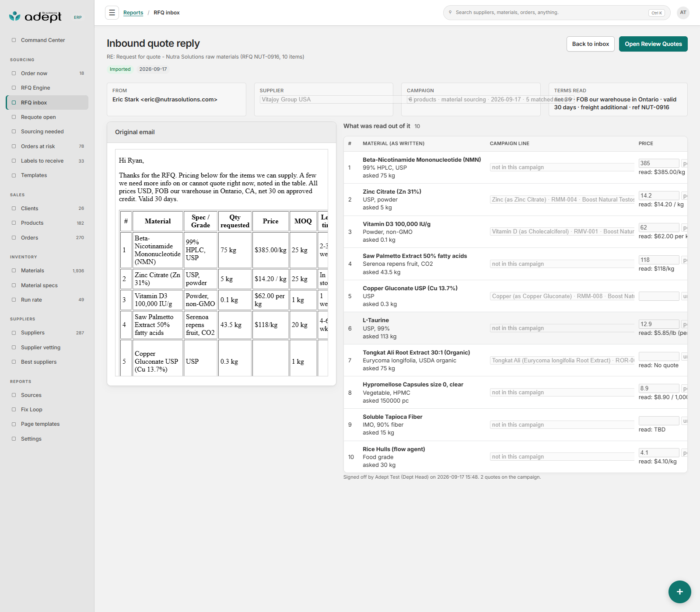Click the Suppliers sidebar icon
Image resolution: width=700 pixels, height=612 pixels.
point(14,333)
